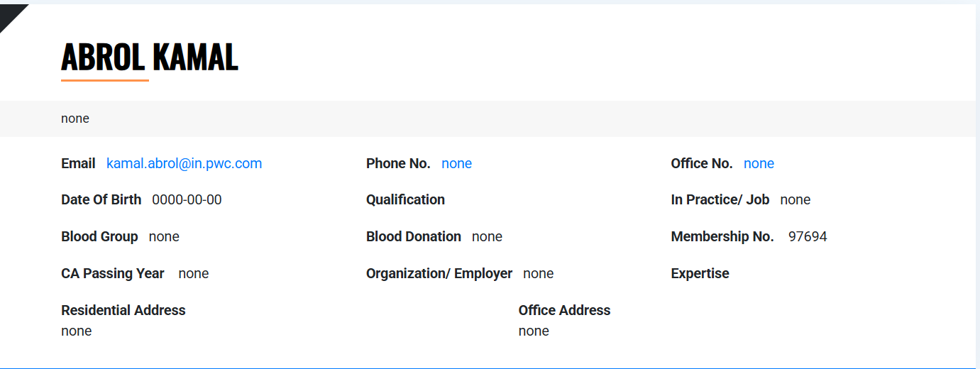Click the kamal.abrol@in.pwc.com email link
Viewport: 980px width, 369px height.
pos(184,164)
